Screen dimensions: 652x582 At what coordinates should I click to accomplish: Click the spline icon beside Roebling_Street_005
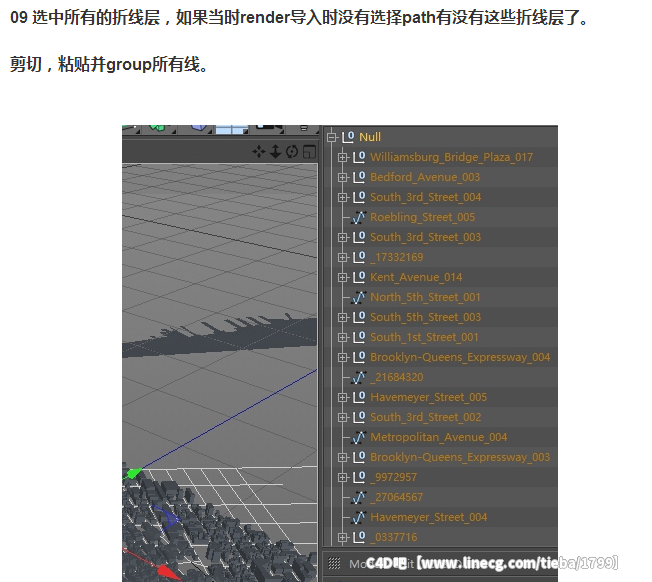pyautogui.click(x=360, y=217)
